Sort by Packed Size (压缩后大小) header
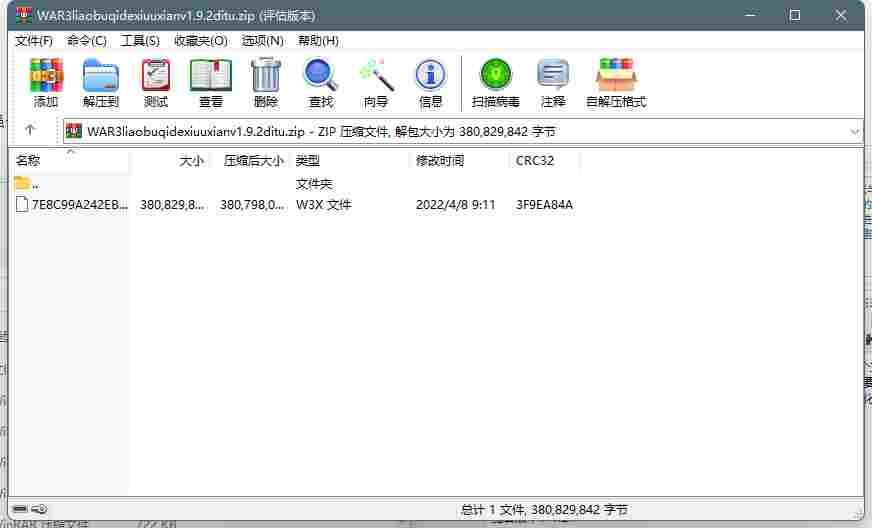Screen dimensions: 872x528 click(254, 161)
